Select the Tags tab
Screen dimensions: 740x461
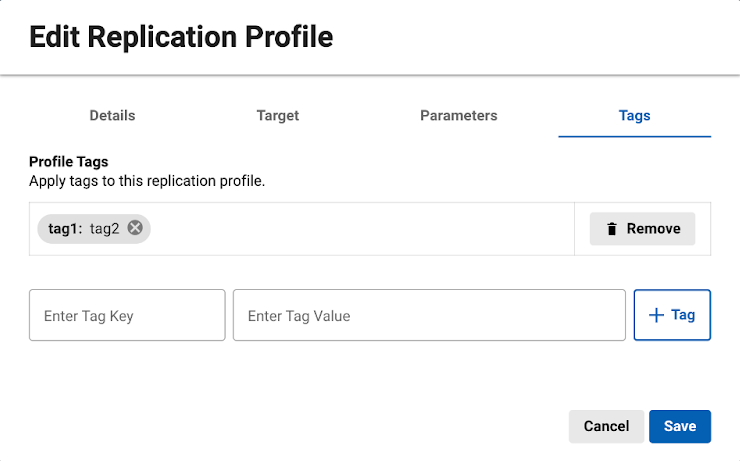(x=634, y=115)
